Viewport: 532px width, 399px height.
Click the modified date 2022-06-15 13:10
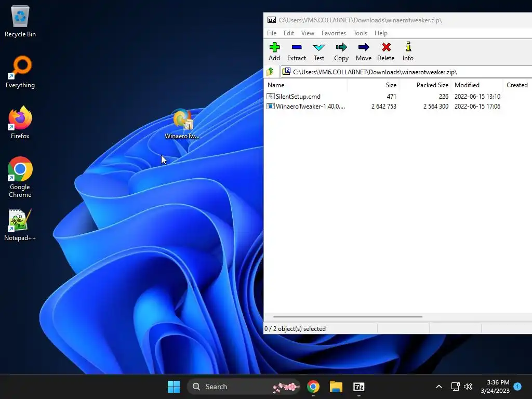[477, 96]
